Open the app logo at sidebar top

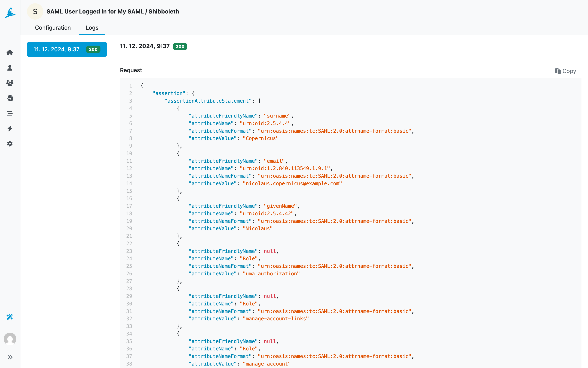pyautogui.click(x=10, y=13)
